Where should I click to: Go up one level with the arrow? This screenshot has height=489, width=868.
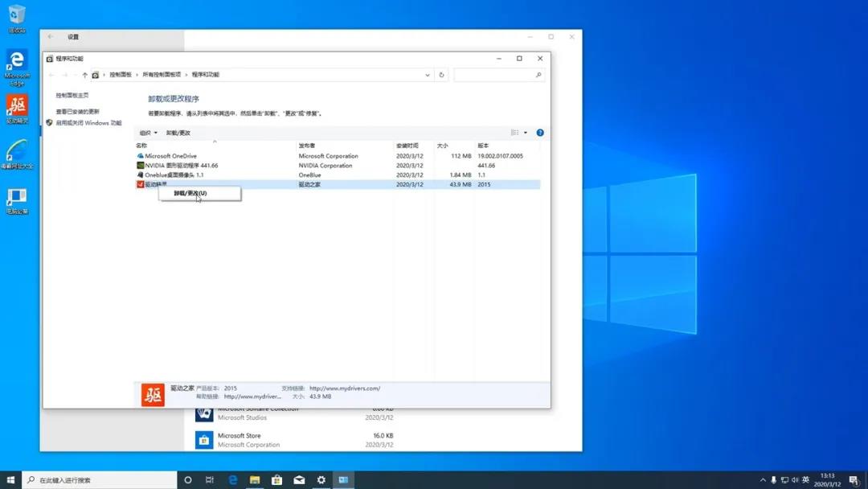(84, 75)
